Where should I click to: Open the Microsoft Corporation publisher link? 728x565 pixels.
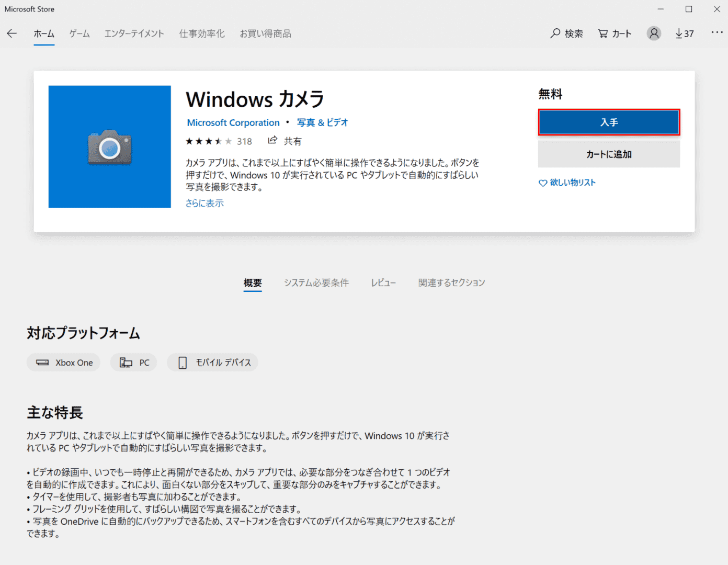coord(233,122)
